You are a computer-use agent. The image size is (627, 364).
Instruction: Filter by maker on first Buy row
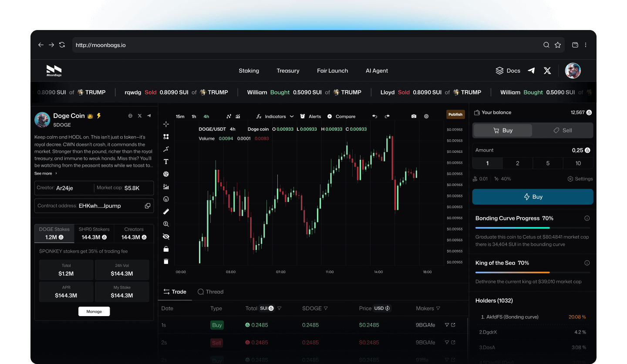point(447,325)
